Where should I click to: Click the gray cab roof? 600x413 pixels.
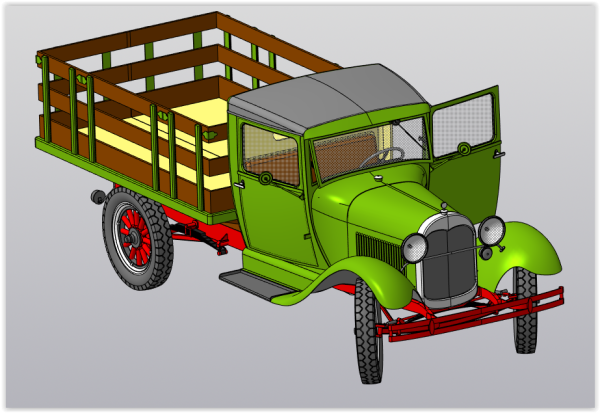330,95
